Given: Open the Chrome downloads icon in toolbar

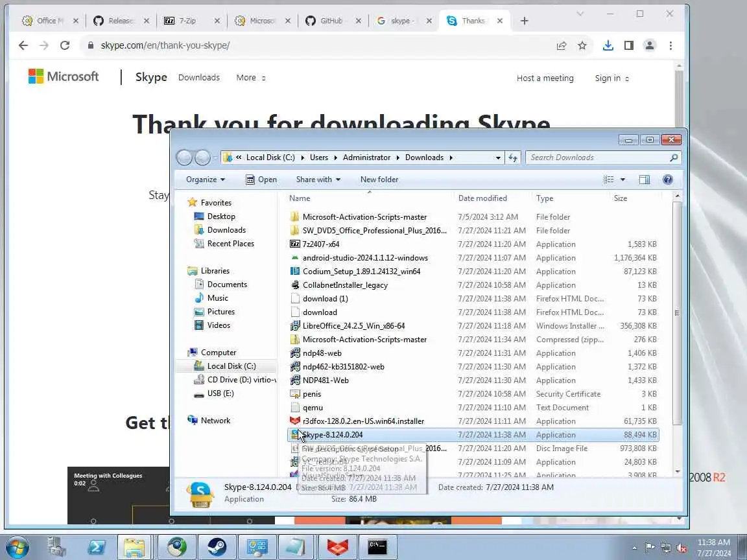Looking at the screenshot, I should (x=608, y=46).
